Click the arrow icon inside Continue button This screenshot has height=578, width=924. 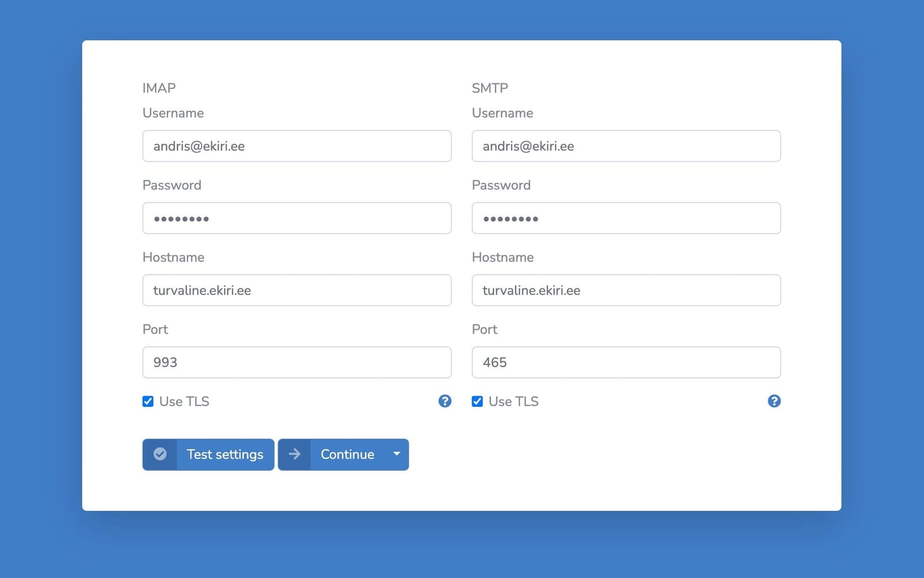pyautogui.click(x=295, y=454)
